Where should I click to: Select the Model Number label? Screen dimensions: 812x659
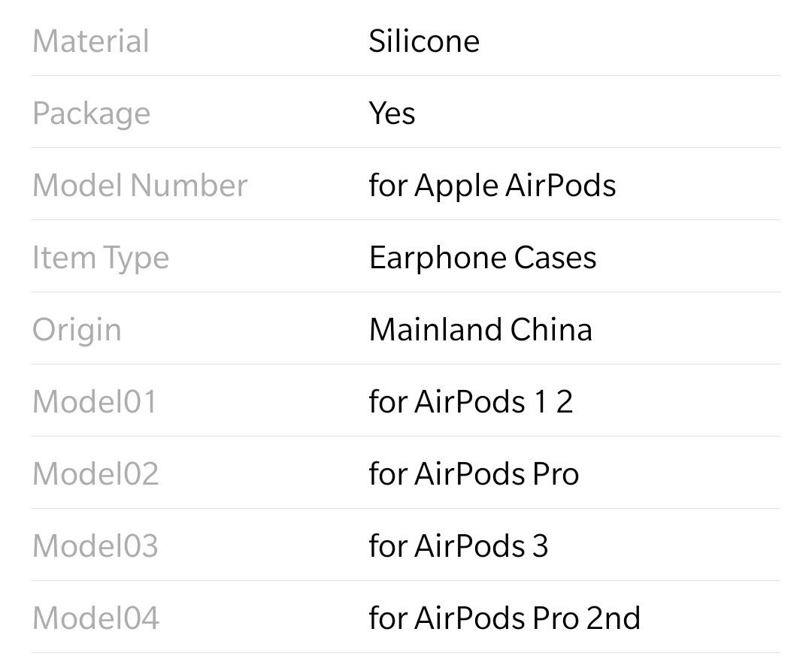(x=140, y=186)
